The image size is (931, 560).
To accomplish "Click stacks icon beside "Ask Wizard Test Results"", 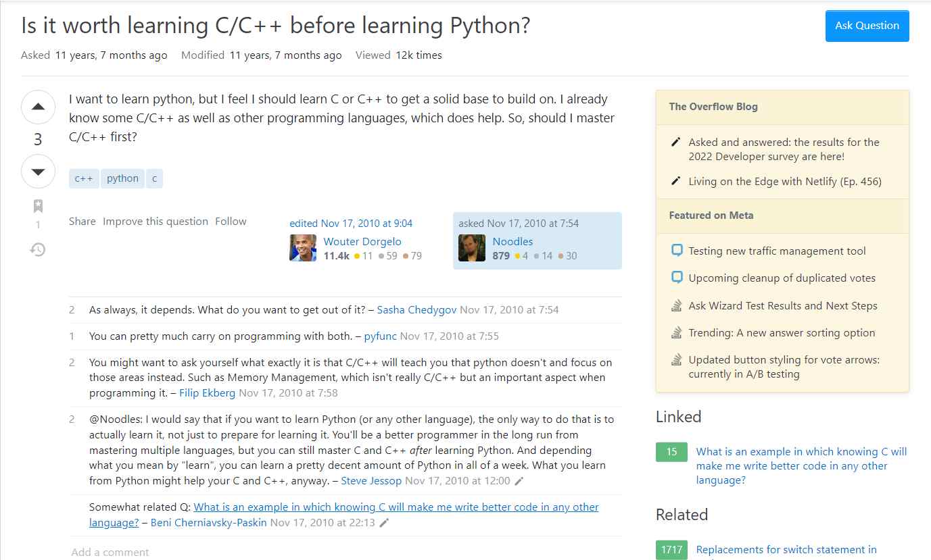I will pos(675,305).
